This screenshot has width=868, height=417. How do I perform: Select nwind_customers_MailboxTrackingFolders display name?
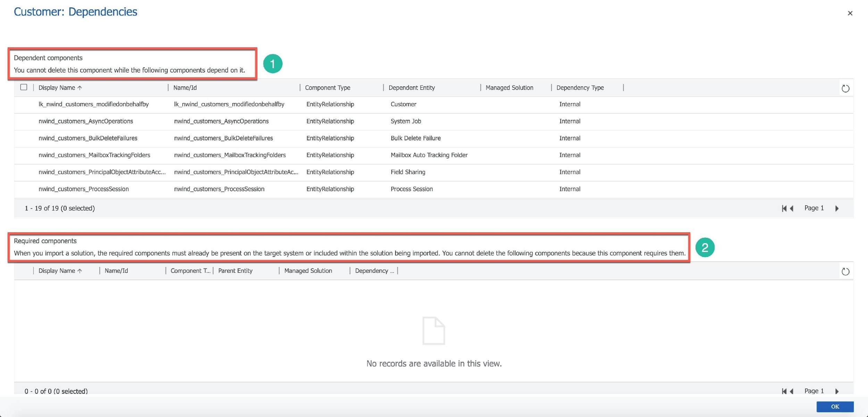pos(94,155)
